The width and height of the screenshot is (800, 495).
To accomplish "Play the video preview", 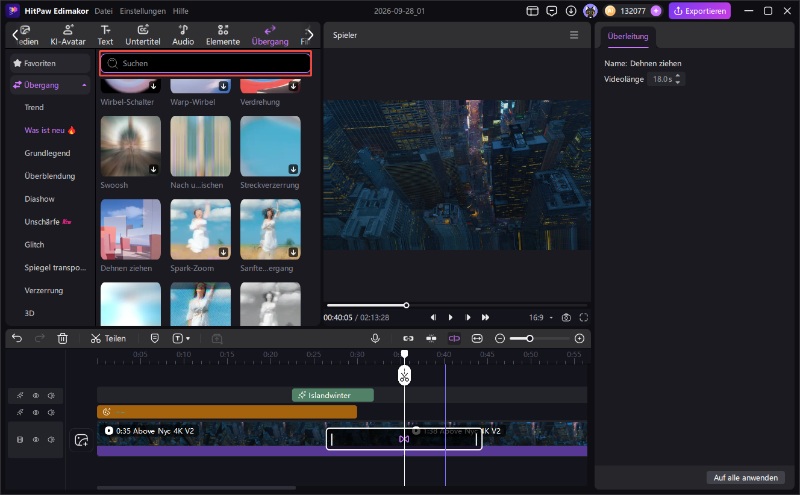I will point(450,317).
